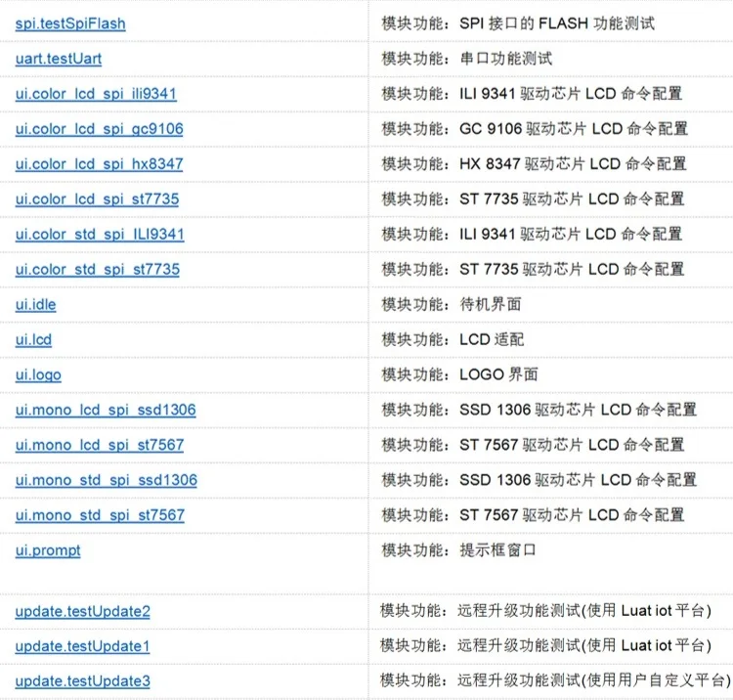Follow the ui.color_lcd_spi_hx8347 link
The width and height of the screenshot is (733, 700).
pyautogui.click(x=99, y=164)
